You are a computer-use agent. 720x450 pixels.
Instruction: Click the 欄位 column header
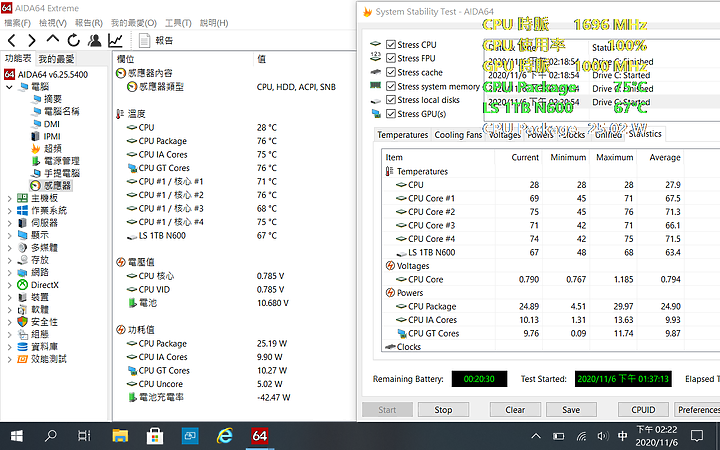183,59
